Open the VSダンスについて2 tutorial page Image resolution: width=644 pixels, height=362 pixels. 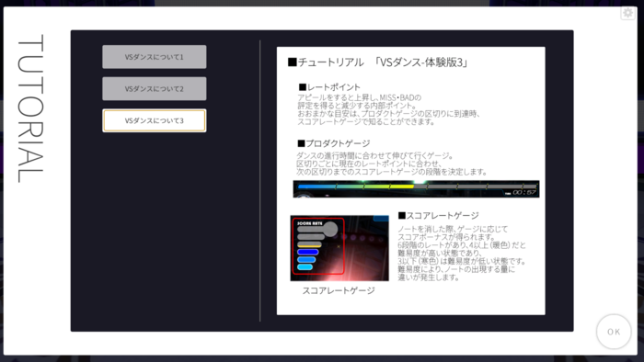click(x=155, y=88)
